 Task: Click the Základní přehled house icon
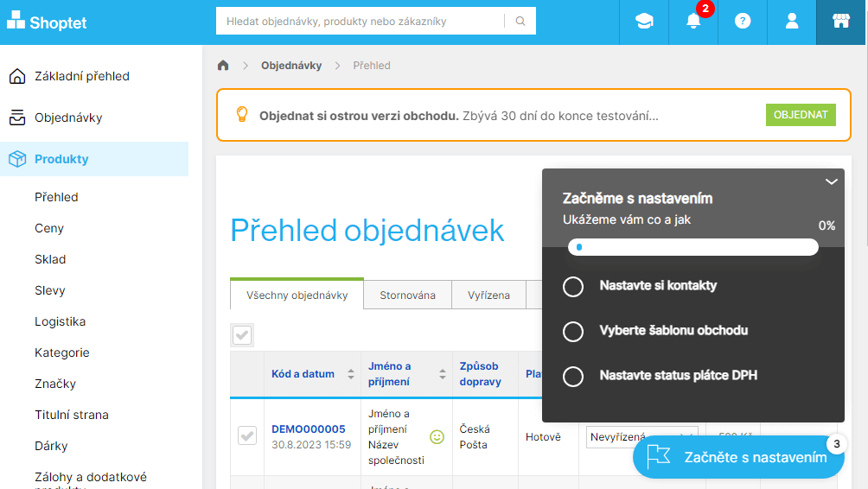(17, 76)
